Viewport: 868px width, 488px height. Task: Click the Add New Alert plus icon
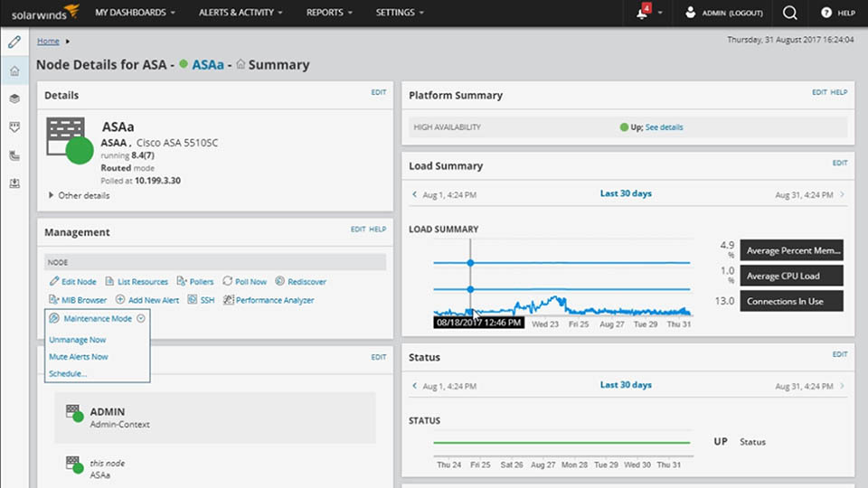tap(120, 299)
